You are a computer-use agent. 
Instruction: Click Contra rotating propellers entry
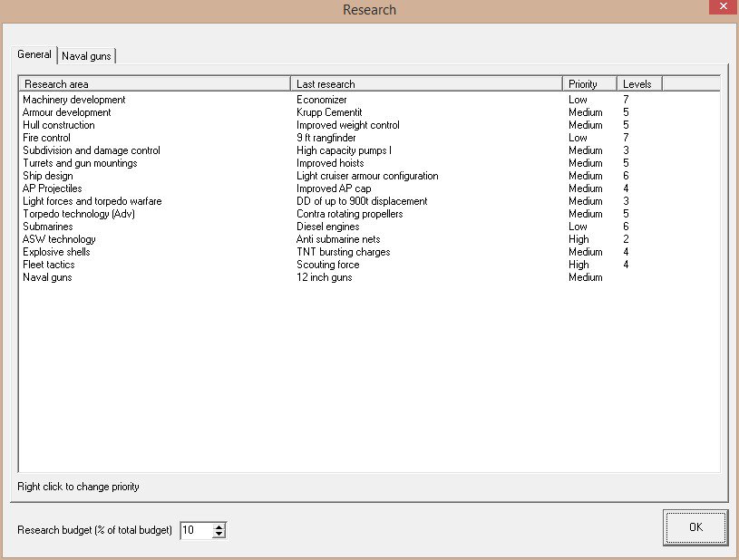click(x=350, y=214)
